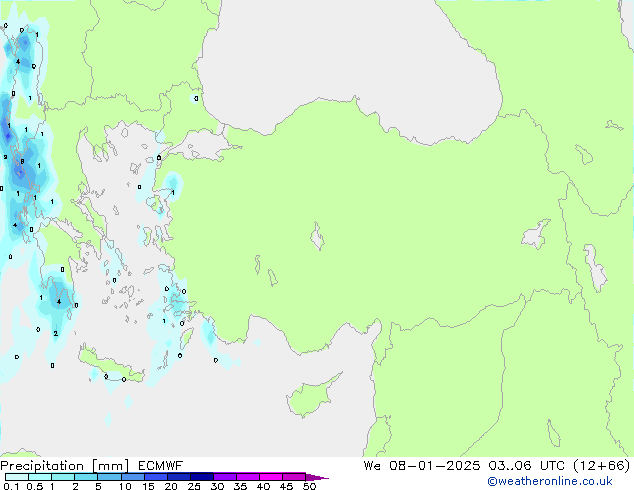This screenshot has height=490, width=634.
Task: Select the Precipitation [mm] legend title
Action: 62,466
